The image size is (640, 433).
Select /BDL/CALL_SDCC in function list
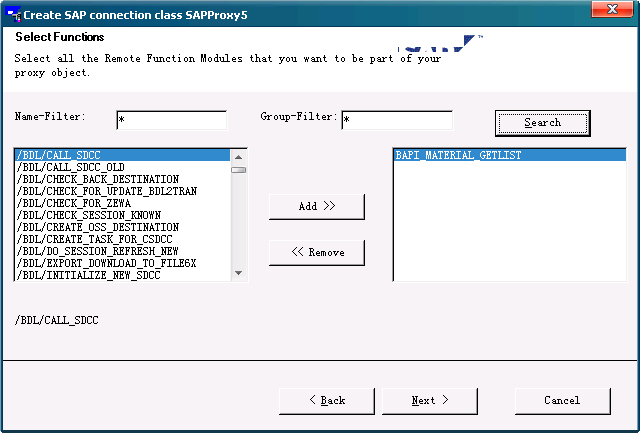(123, 155)
